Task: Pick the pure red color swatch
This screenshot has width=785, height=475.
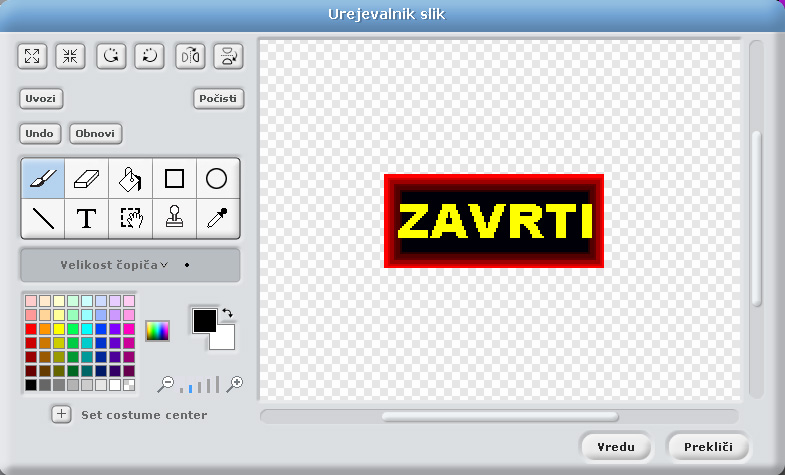Action: (31, 329)
